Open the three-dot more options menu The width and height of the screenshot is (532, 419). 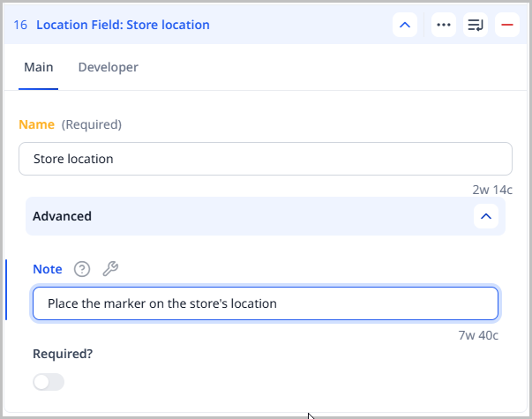coord(444,25)
